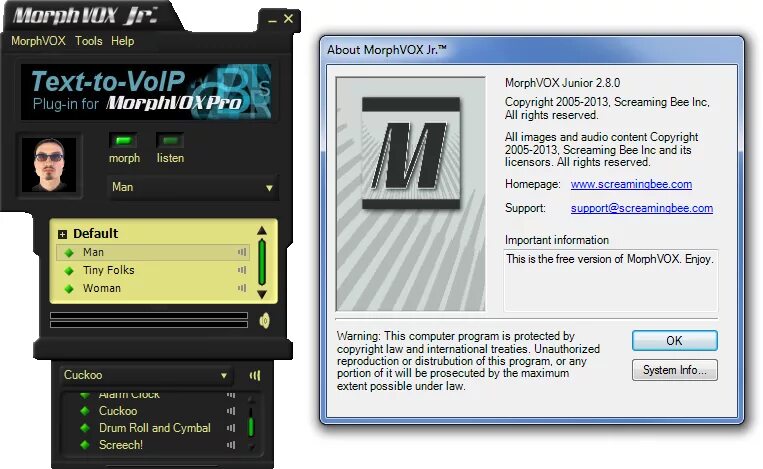Click green diamond icon beside Man

click(69, 253)
